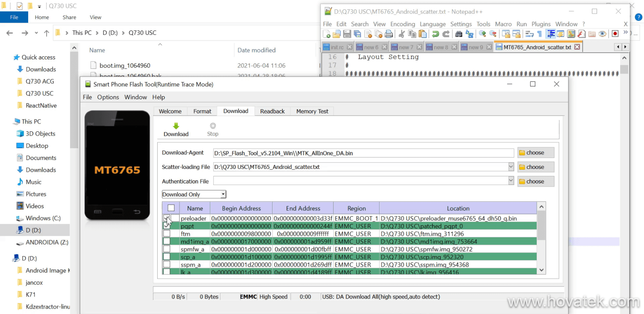This screenshot has height=314, width=644.
Task: Toggle the select-all checkbox in table header
Action: pos(171,208)
